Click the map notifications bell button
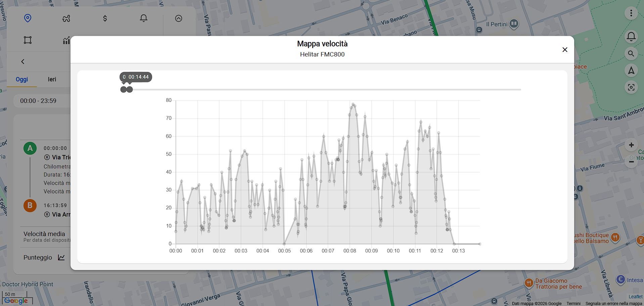Image resolution: width=644 pixels, height=306 pixels. click(x=631, y=36)
